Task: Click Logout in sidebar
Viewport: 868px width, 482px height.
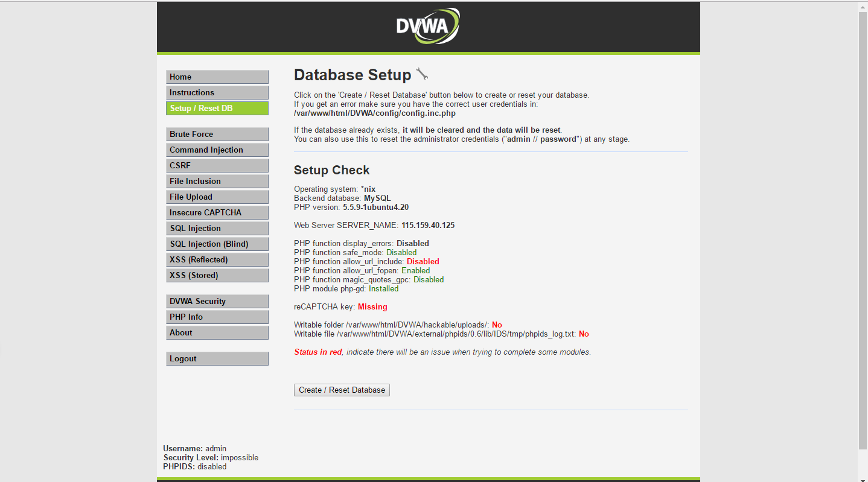Action: point(217,358)
